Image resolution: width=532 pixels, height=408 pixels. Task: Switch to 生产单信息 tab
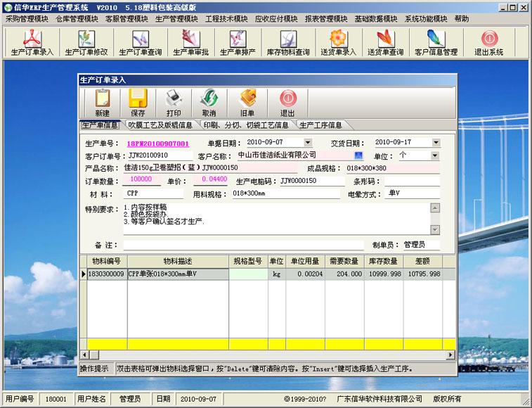pyautogui.click(x=100, y=125)
